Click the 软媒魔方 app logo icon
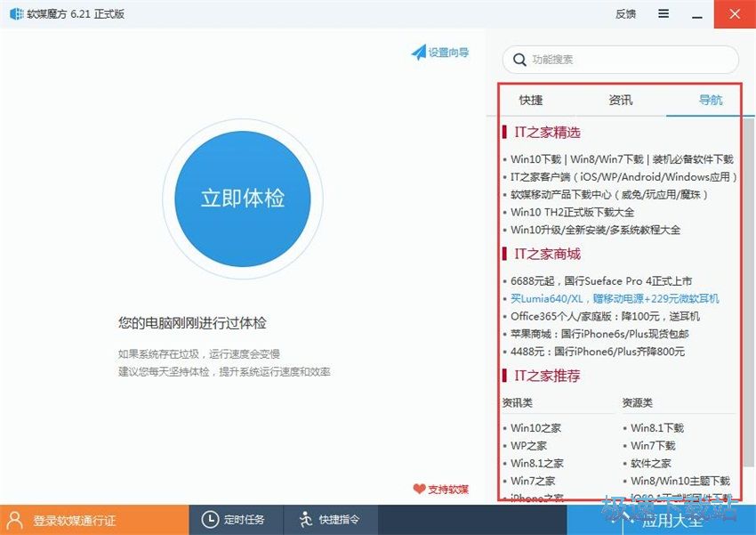The height and width of the screenshot is (535, 756). (16, 14)
